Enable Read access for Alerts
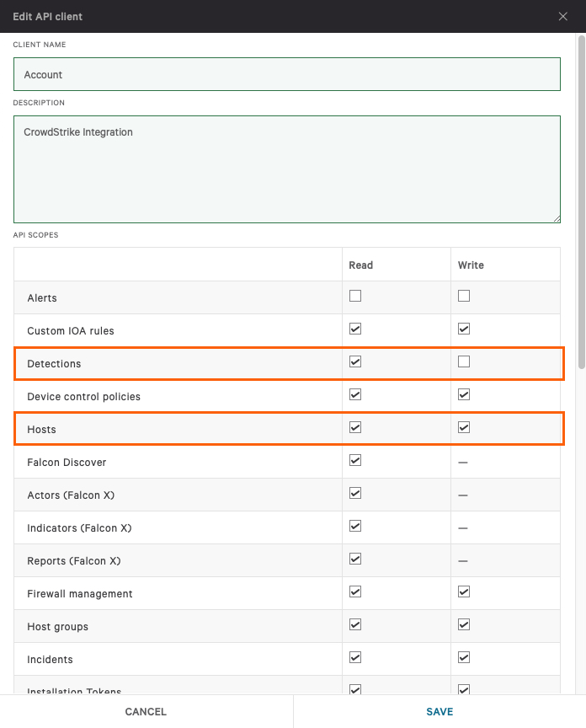Screen dimensions: 586x728 (354, 296)
